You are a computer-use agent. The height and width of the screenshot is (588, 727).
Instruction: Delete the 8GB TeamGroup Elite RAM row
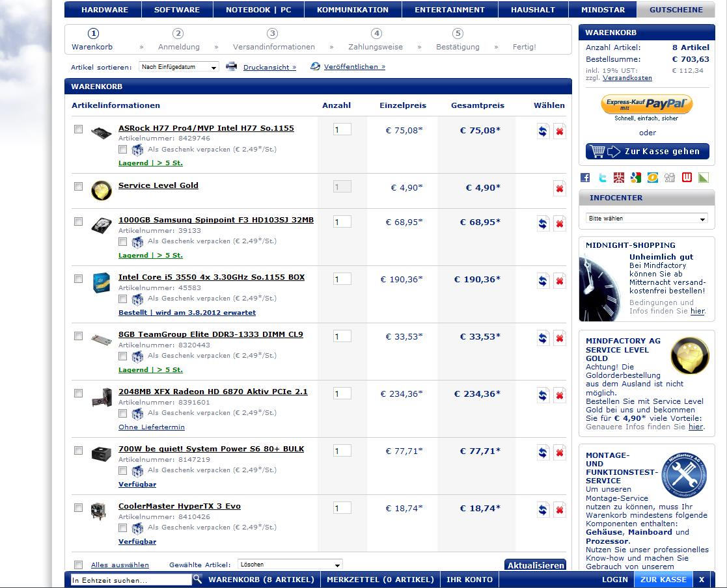click(560, 338)
